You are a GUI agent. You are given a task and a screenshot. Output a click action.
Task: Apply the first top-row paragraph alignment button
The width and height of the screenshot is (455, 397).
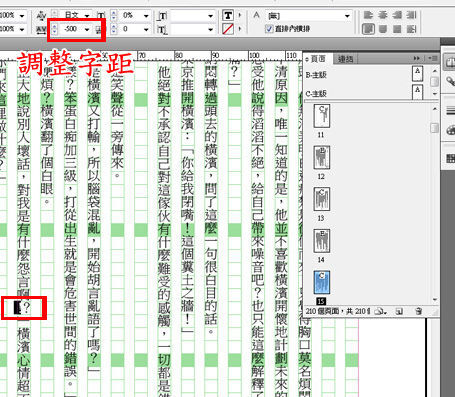pyautogui.click(x=368, y=15)
